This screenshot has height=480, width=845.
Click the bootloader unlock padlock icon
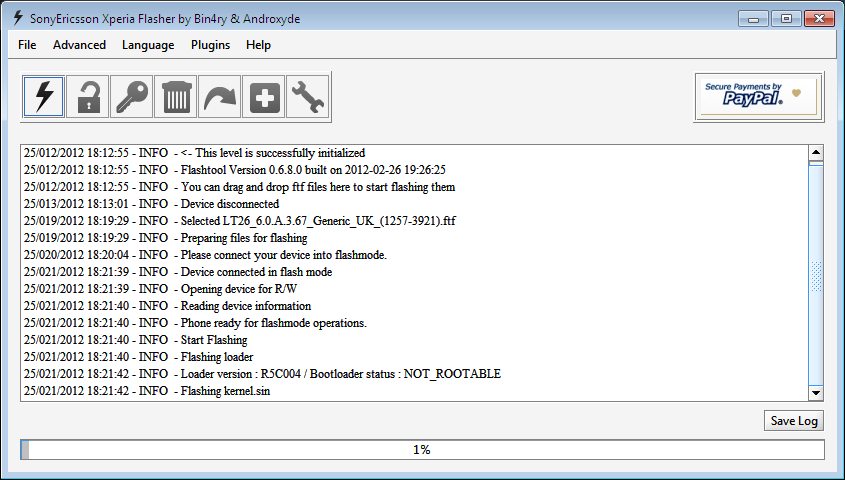(x=88, y=97)
